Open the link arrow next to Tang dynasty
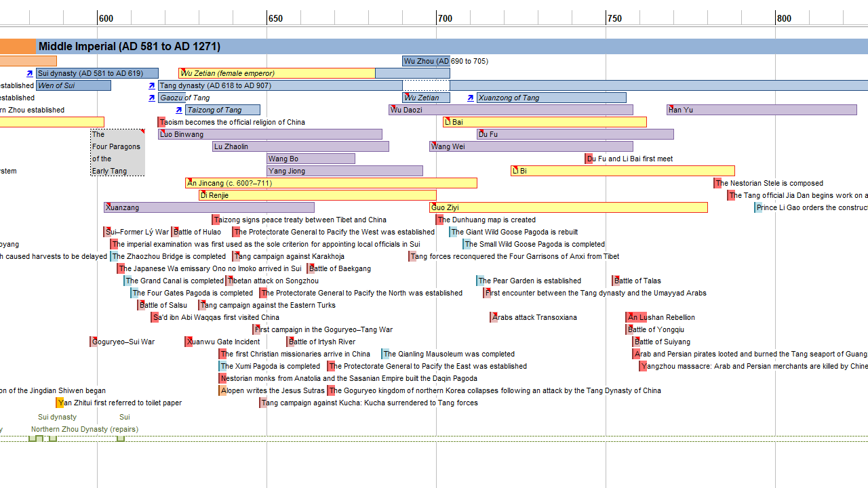This screenshot has width=868, height=488. 151,85
